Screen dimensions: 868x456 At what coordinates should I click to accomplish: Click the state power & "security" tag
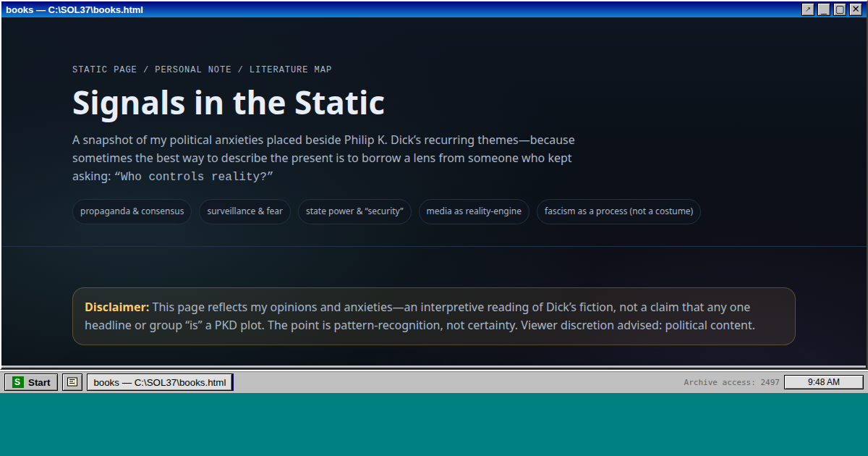click(354, 211)
